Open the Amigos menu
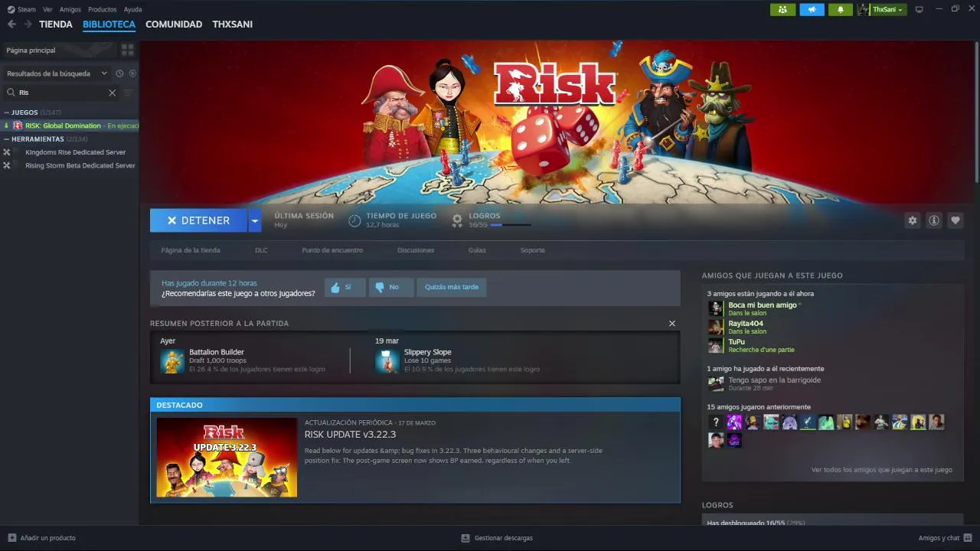 tap(70, 9)
